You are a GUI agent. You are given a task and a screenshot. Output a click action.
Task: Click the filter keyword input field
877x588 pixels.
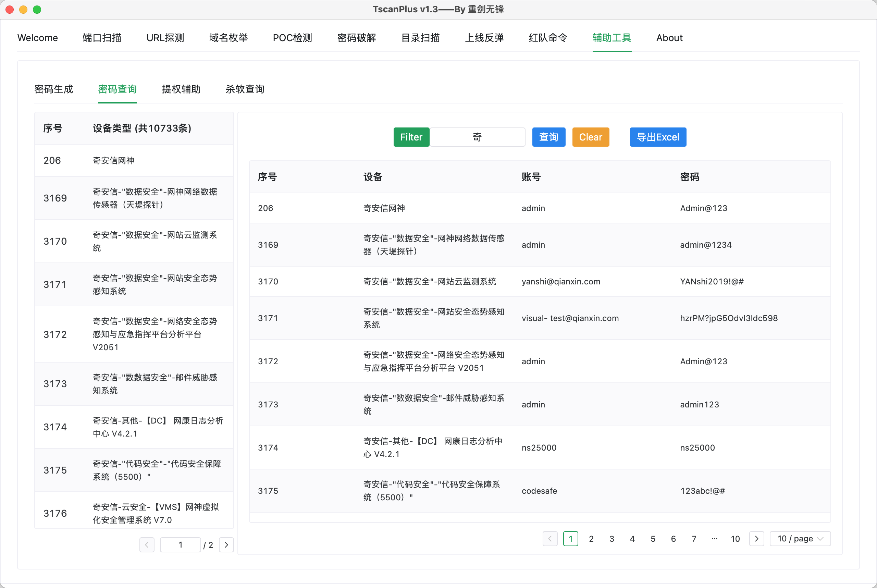pyautogui.click(x=477, y=137)
